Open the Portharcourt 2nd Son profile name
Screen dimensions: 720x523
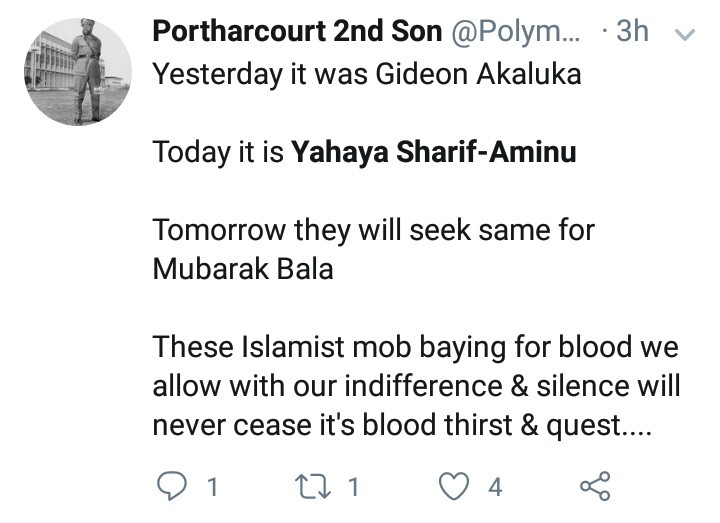297,32
